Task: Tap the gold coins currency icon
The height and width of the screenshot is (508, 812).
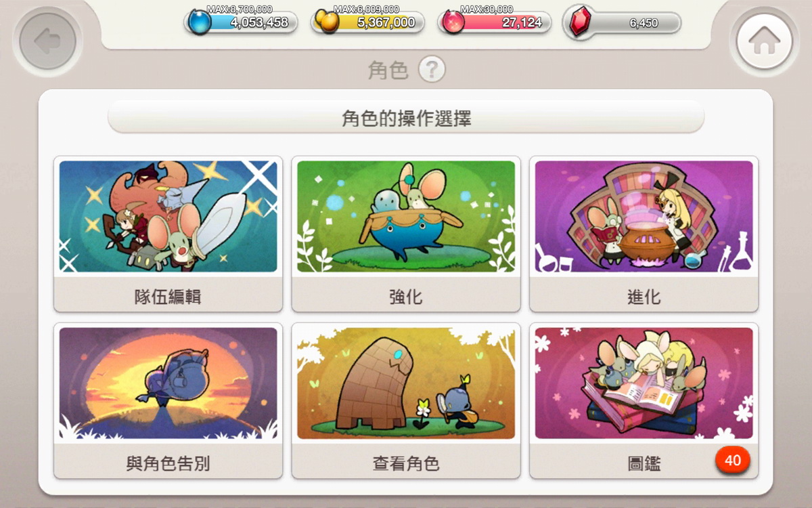Action: point(327,22)
